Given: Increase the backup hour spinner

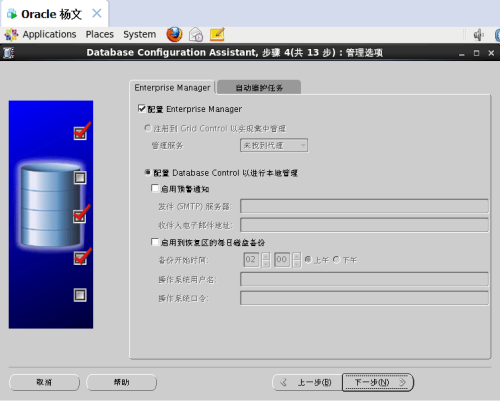Looking at the screenshot, I should pyautogui.click(x=266, y=256).
